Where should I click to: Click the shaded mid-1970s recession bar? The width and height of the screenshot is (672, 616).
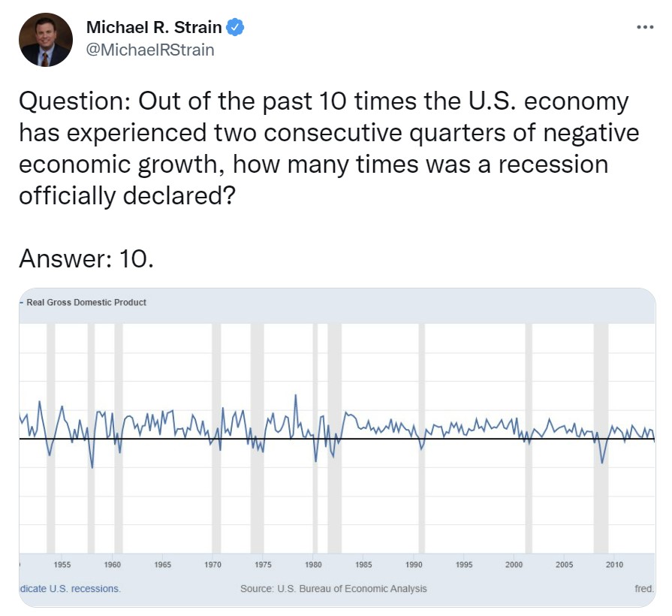click(257, 438)
